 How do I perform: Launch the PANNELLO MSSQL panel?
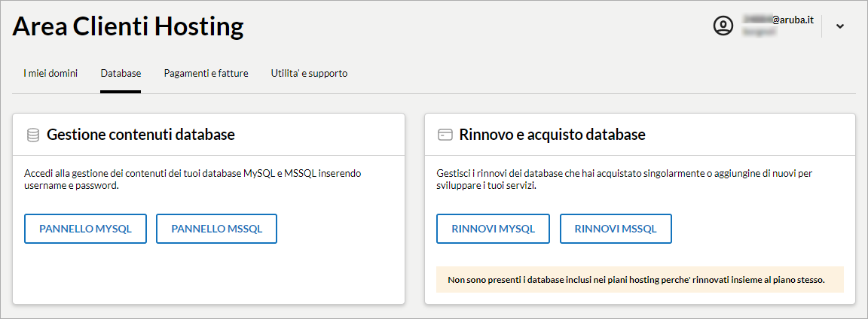coord(216,229)
